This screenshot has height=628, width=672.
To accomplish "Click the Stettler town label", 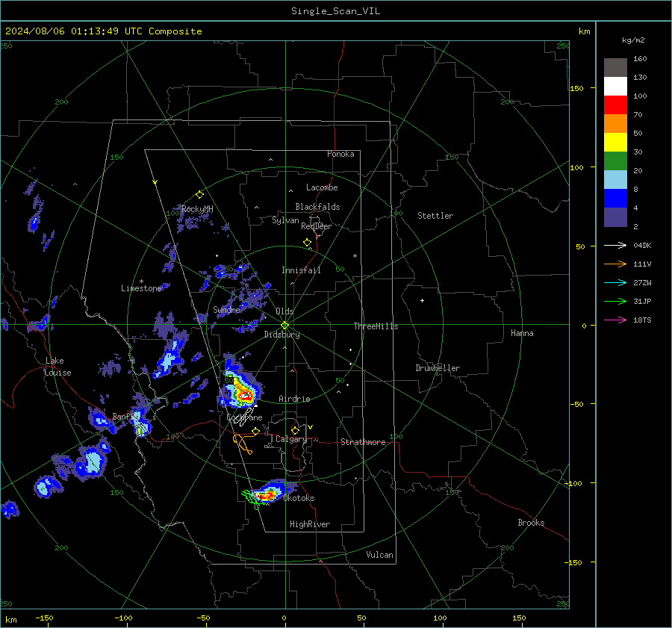I will [x=435, y=216].
